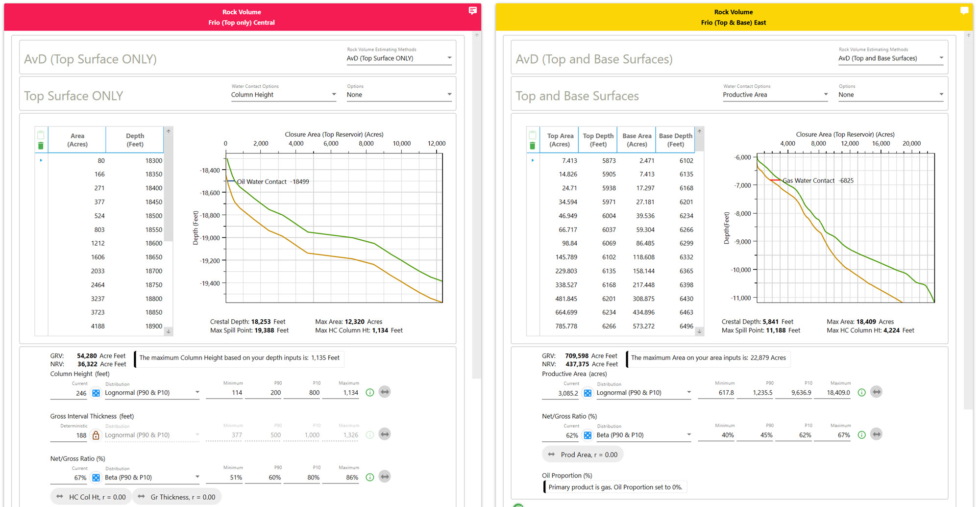This screenshot has height=507, width=980.
Task: Click the info icon for East Net/Gross Ratio
Action: click(861, 434)
